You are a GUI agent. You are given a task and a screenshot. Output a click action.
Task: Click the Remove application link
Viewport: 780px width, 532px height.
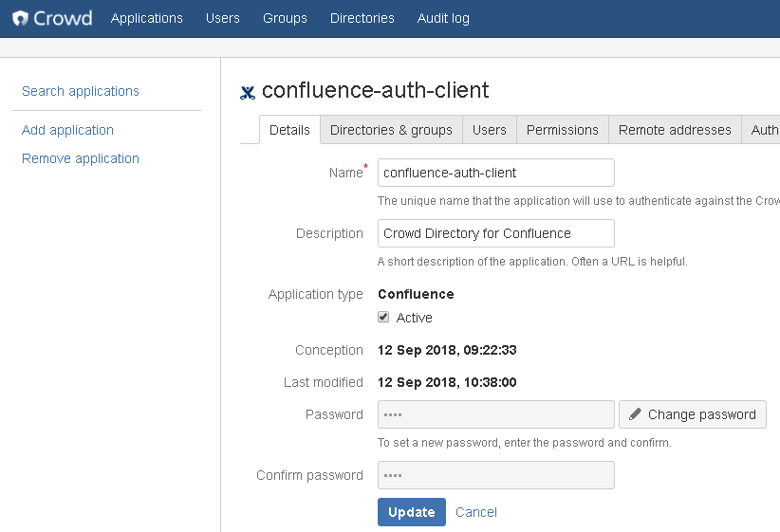pyautogui.click(x=81, y=158)
